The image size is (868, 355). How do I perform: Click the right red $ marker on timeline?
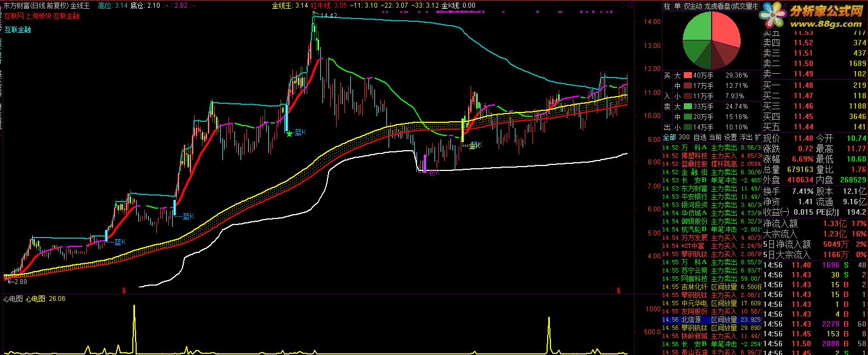(619, 292)
